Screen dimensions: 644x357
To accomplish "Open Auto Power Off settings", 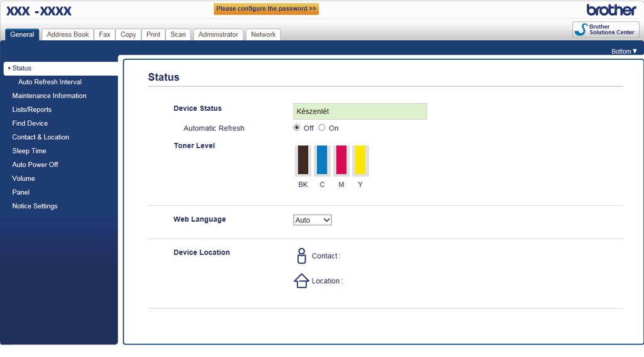I will [35, 164].
